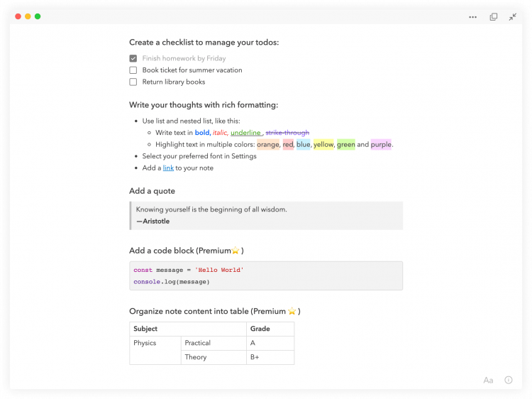
Task: Click the green macOS fullscreen button
Action: (x=38, y=16)
